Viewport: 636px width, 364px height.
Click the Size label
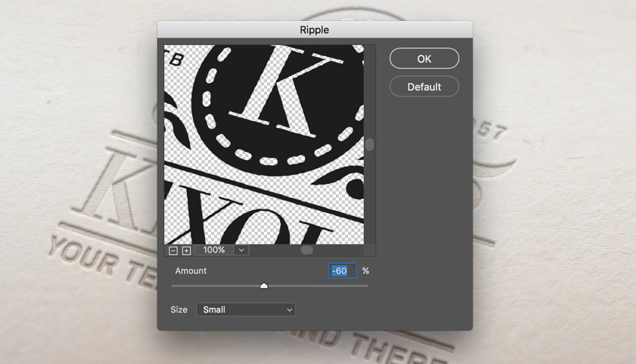click(x=179, y=309)
